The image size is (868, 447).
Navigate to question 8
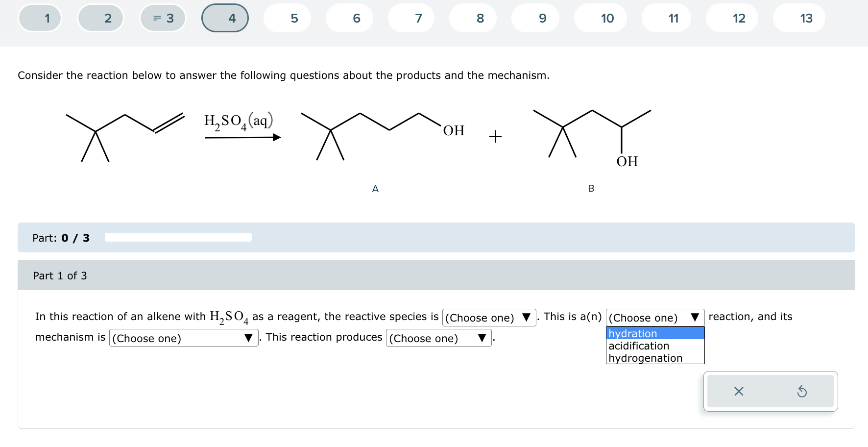pyautogui.click(x=473, y=18)
